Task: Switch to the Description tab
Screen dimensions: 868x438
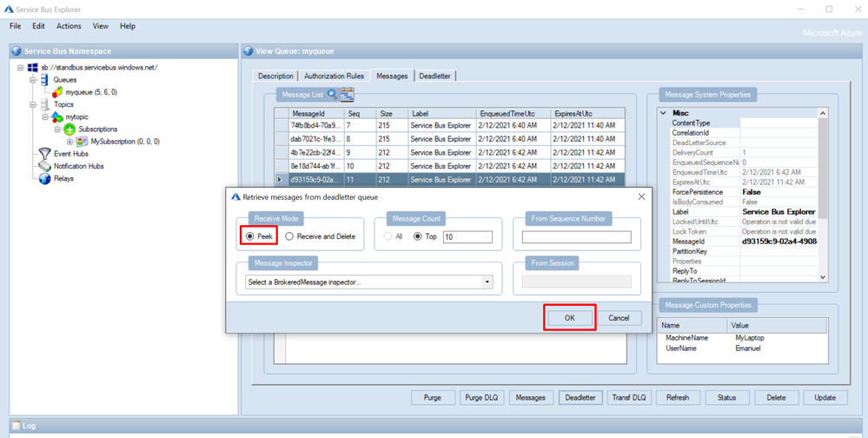Action: [x=275, y=76]
